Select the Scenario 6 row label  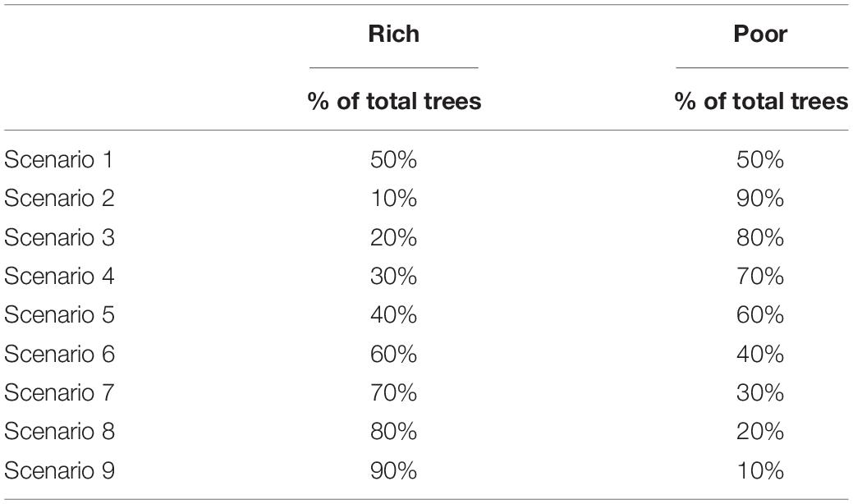click(x=59, y=354)
